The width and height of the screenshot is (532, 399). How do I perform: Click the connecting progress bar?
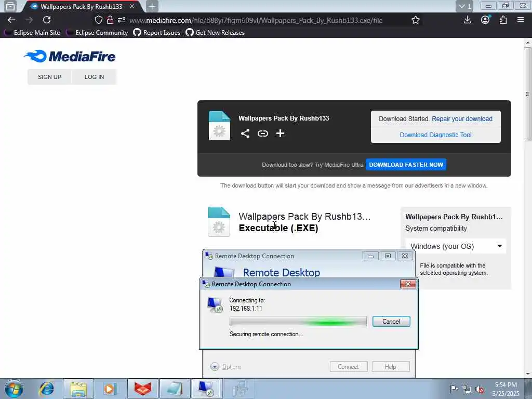point(298,321)
